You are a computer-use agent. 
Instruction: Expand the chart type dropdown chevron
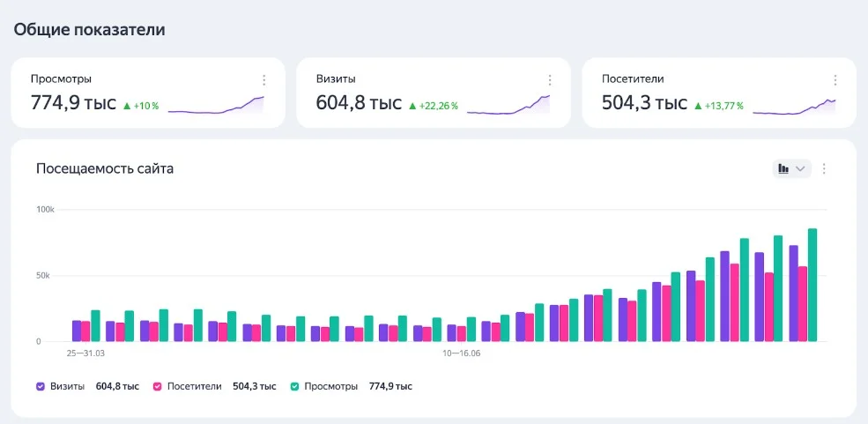coord(800,169)
